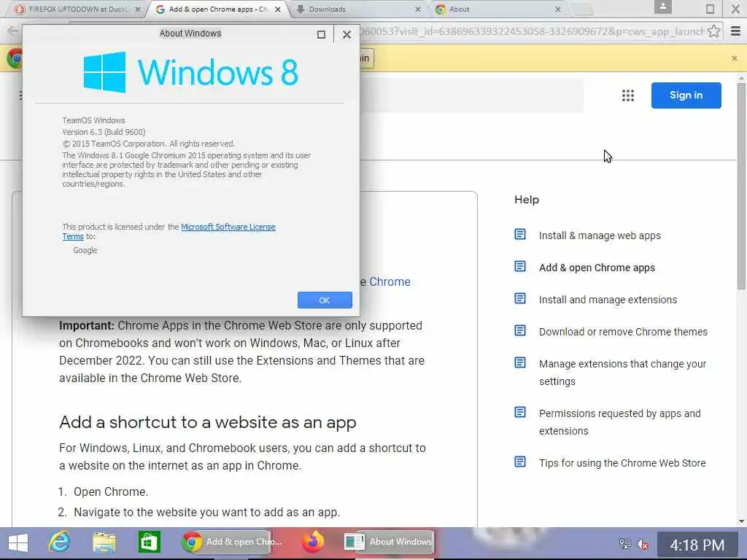The height and width of the screenshot is (560, 747).
Task: Click the blue Chrome link in the article
Action: pyautogui.click(x=390, y=282)
